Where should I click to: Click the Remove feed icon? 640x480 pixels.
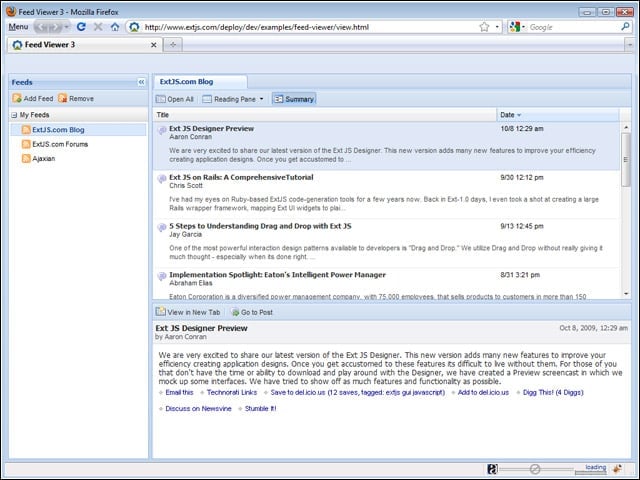click(62, 98)
